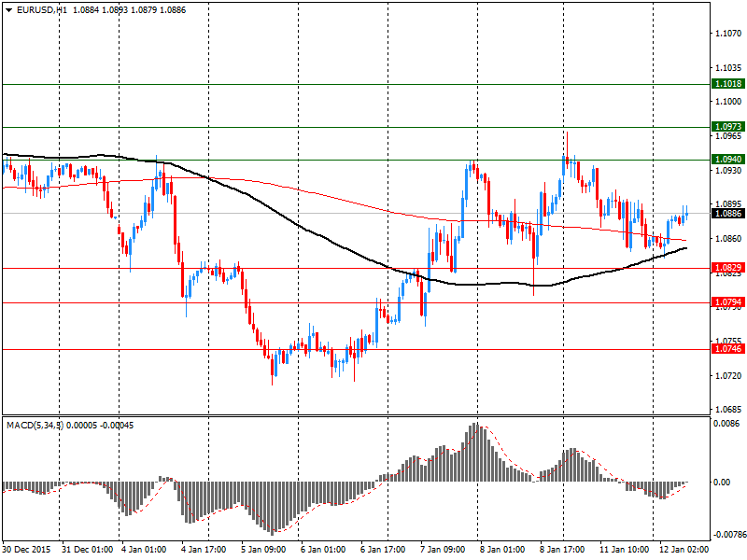Screen dimensions: 747x560
Task: Click the 7 Jan 09:00 time label
Action: coord(444,550)
